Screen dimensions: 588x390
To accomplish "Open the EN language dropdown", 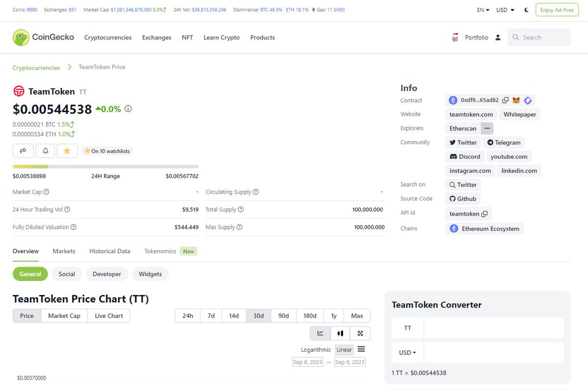I will 483,10.
